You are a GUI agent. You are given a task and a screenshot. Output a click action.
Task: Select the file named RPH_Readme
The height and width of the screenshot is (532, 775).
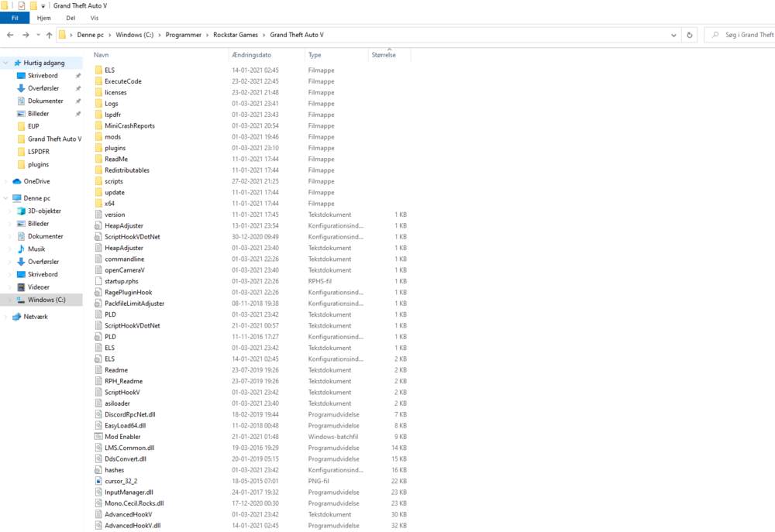click(x=123, y=381)
